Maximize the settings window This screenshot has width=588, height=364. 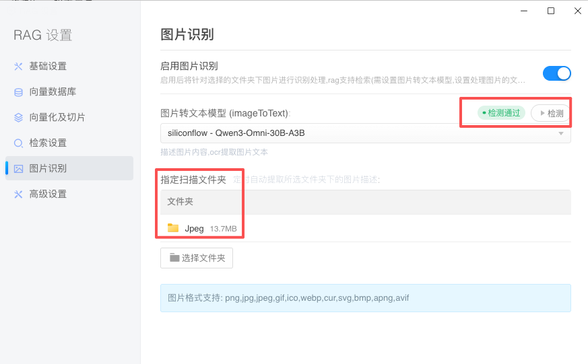(551, 11)
